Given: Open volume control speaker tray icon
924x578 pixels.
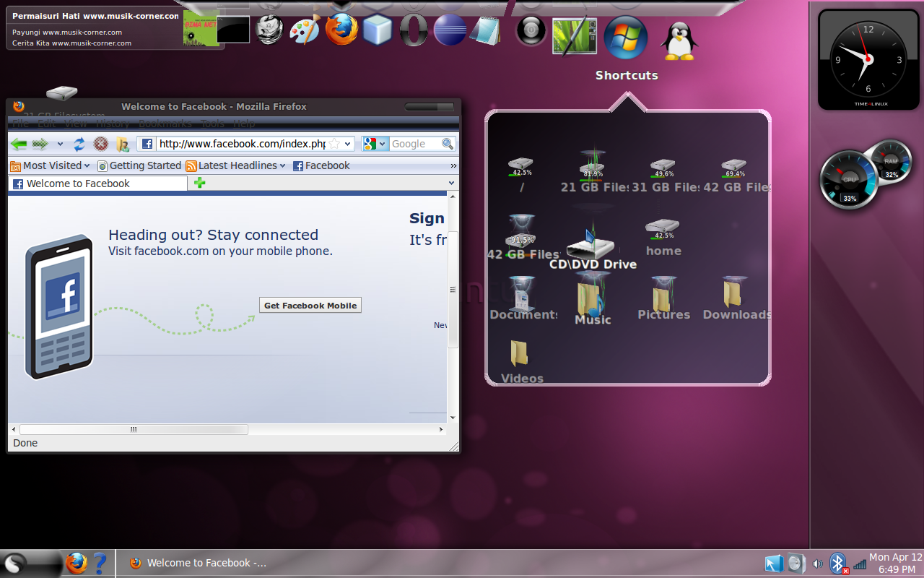Looking at the screenshot, I should point(817,564).
